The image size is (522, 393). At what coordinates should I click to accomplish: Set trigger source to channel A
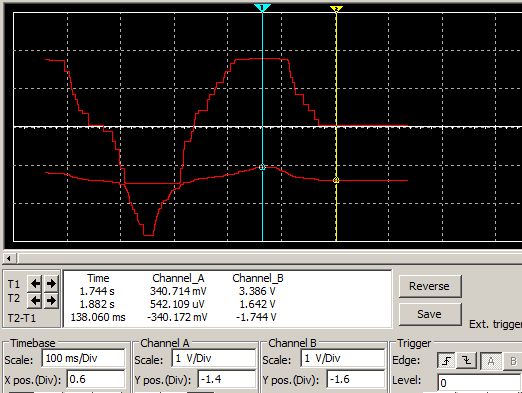pos(491,361)
